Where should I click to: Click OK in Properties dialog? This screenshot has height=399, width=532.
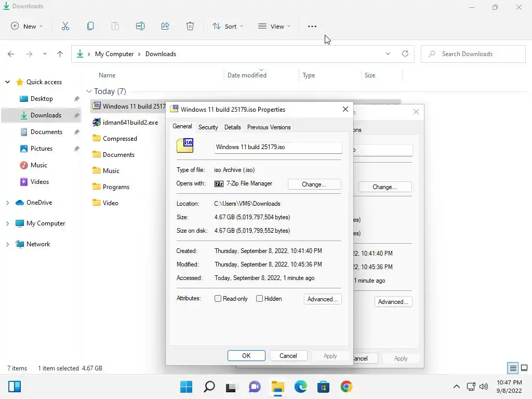[x=246, y=355]
